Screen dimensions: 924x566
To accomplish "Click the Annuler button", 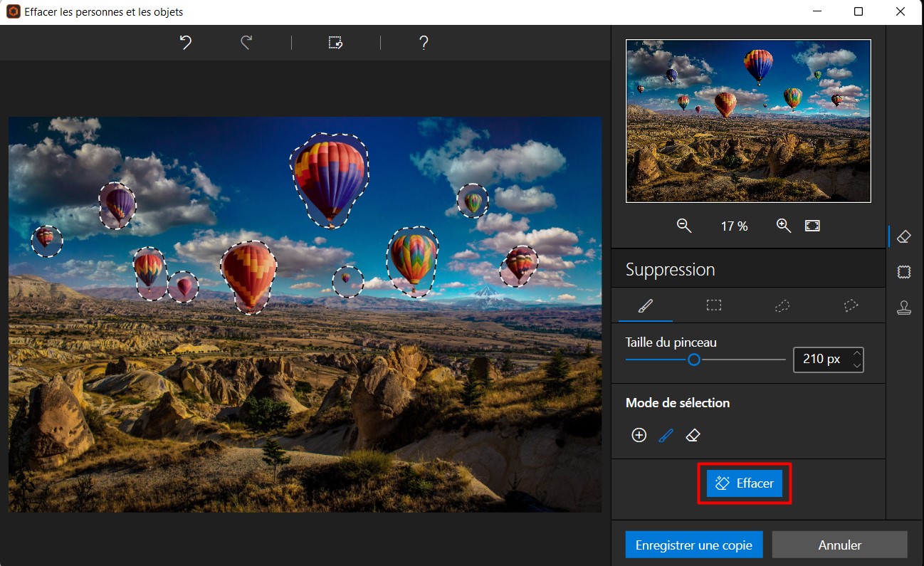I will coord(840,545).
